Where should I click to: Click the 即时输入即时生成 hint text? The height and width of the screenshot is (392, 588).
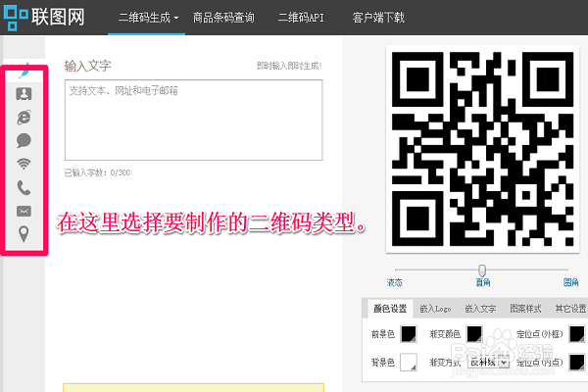pos(289,66)
